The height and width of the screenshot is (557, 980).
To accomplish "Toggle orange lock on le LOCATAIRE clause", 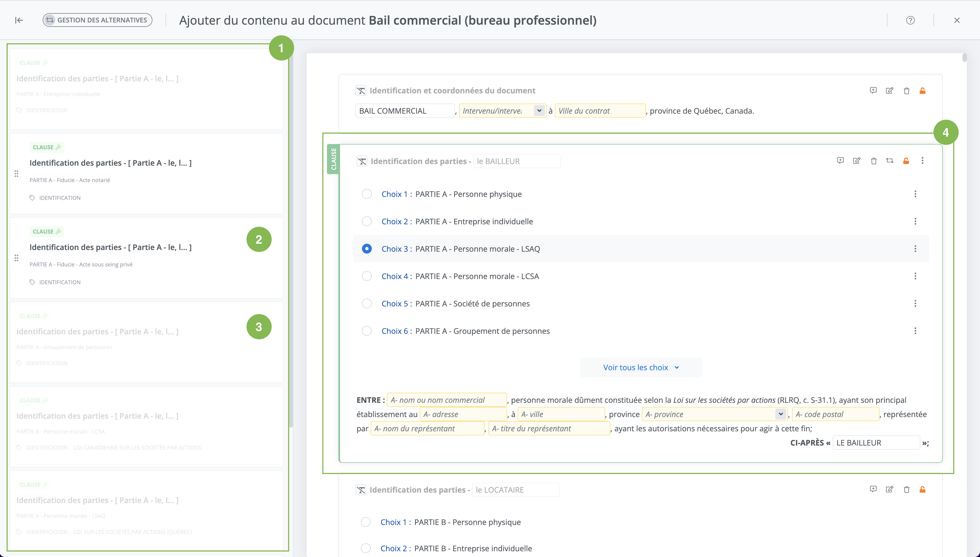I will [x=922, y=489].
